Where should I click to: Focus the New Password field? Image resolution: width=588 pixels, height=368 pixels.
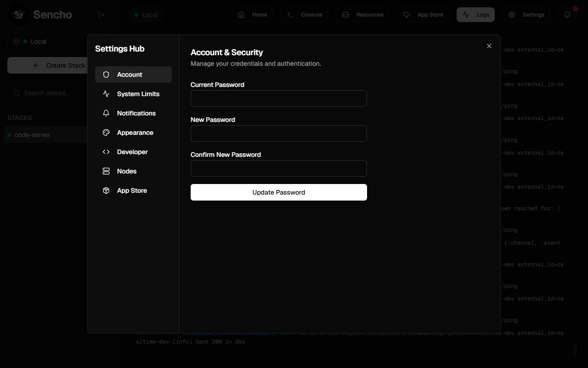[279, 133]
